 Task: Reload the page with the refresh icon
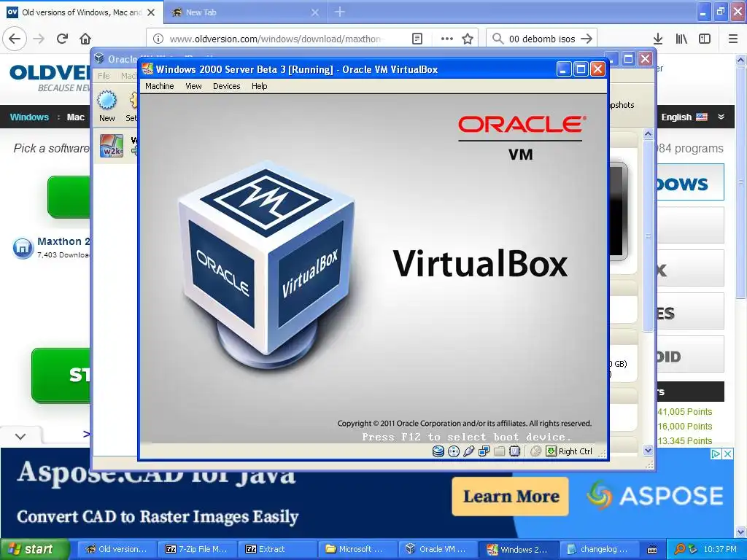click(62, 39)
